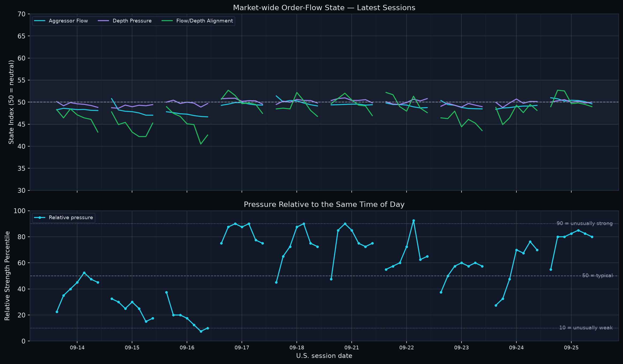Click the '10 = unusually weak' annotation
623x364 pixels.
pos(586,328)
